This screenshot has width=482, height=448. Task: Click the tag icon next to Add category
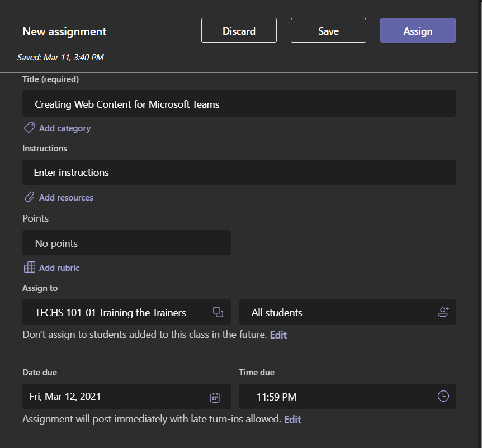[x=30, y=128]
